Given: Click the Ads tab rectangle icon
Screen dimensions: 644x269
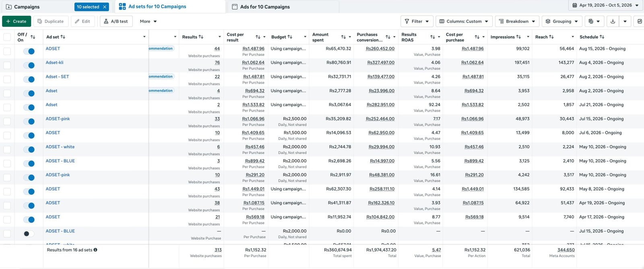Looking at the screenshot, I should [235, 7].
